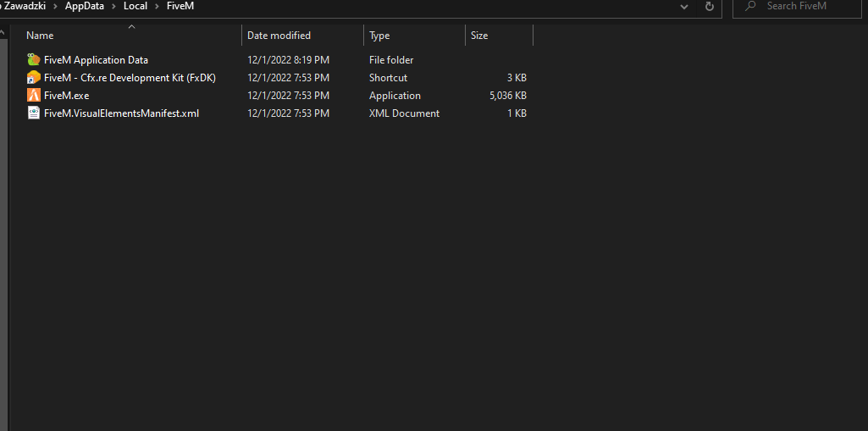Select FiveM.exe file name
Image resolution: width=868 pixels, height=431 pixels.
(x=66, y=96)
